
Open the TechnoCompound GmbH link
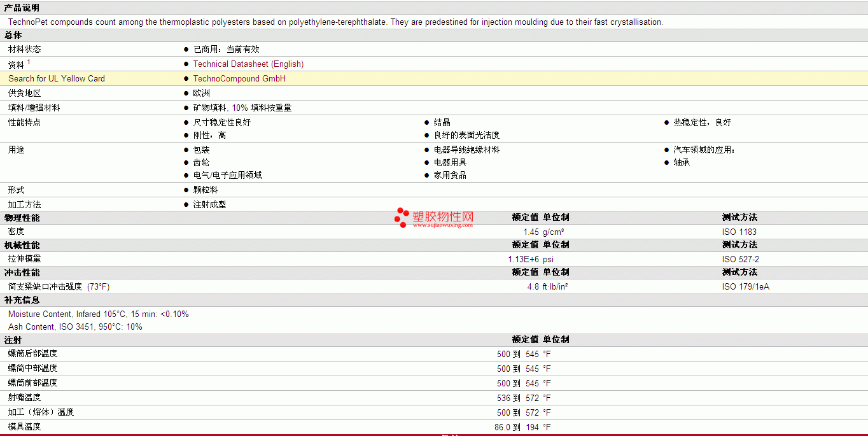click(x=239, y=78)
